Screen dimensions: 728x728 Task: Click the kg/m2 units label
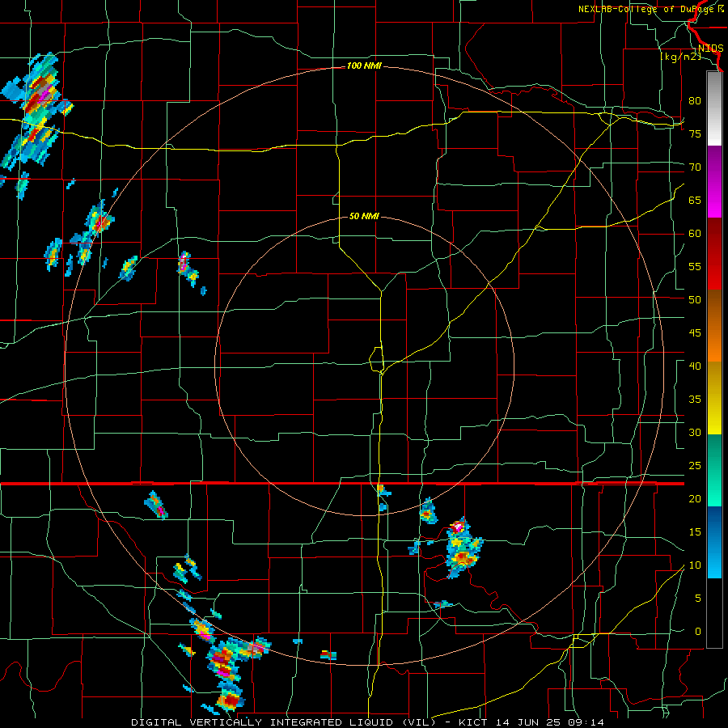pyautogui.click(x=680, y=57)
